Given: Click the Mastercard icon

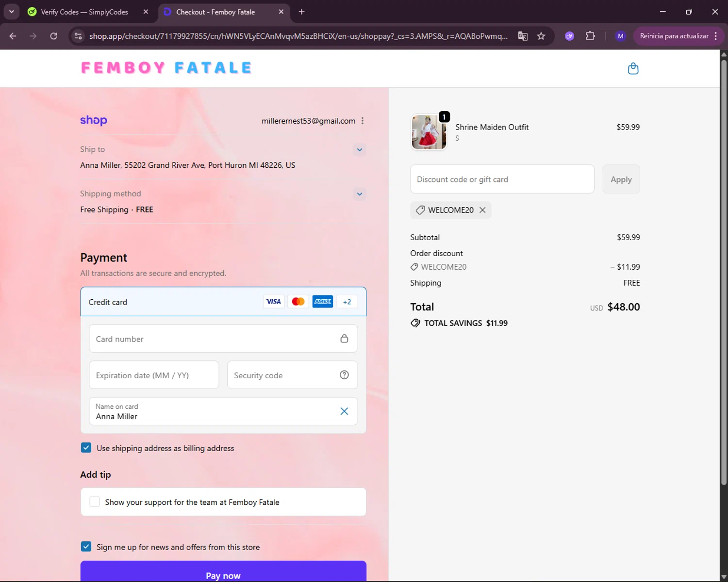Looking at the screenshot, I should pyautogui.click(x=298, y=302).
